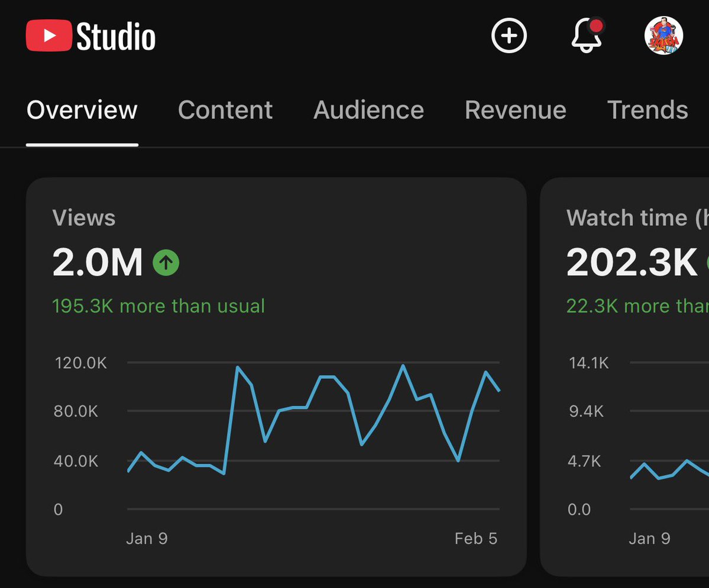The height and width of the screenshot is (588, 709).
Task: Tap the channel profile avatar
Action: coord(664,35)
